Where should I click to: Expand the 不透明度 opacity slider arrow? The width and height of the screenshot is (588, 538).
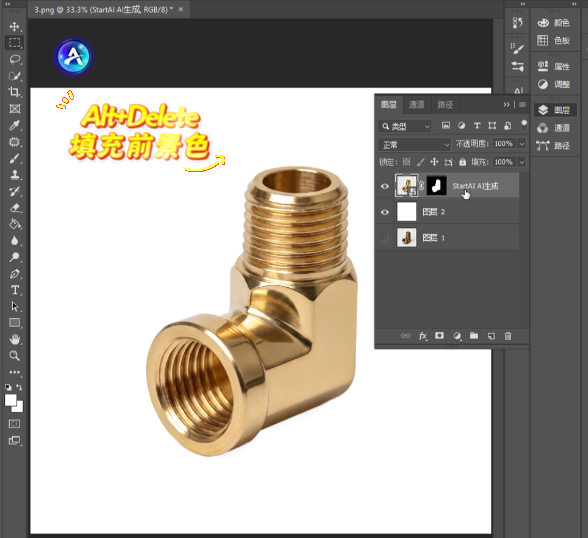pyautogui.click(x=522, y=144)
